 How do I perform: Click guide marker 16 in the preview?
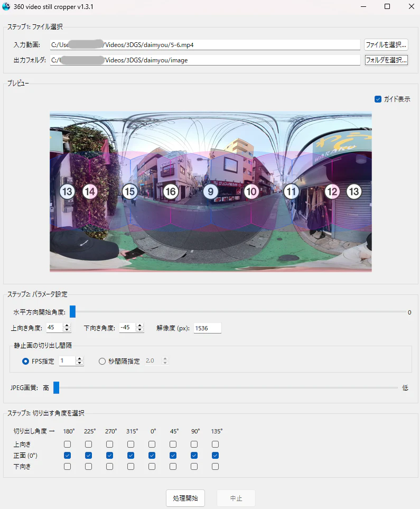tap(171, 191)
